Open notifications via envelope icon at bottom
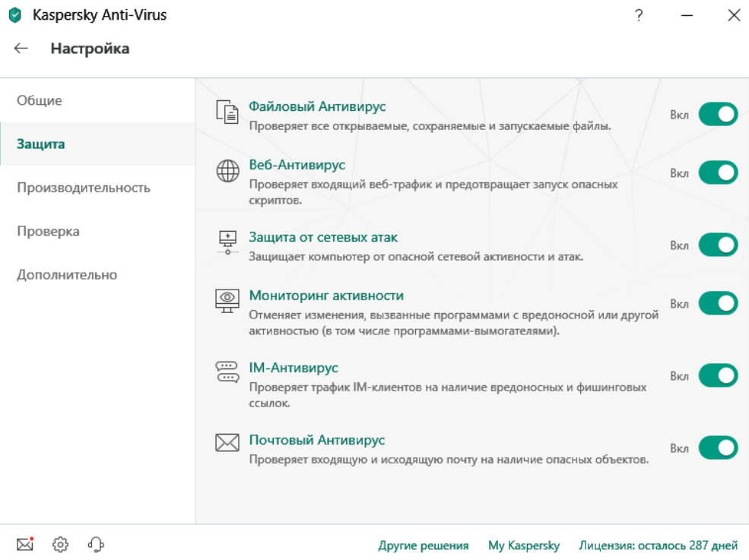749x560 pixels. coord(25,544)
